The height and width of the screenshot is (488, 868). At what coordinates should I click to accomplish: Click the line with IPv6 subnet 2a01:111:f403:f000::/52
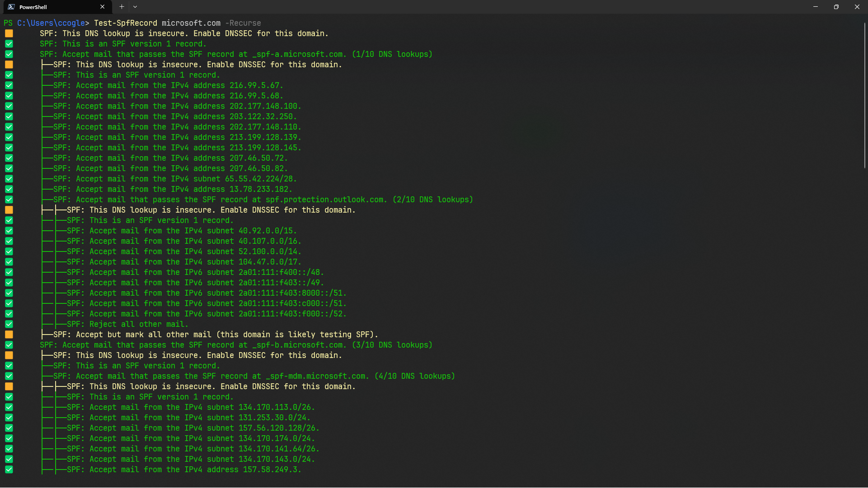(206, 314)
